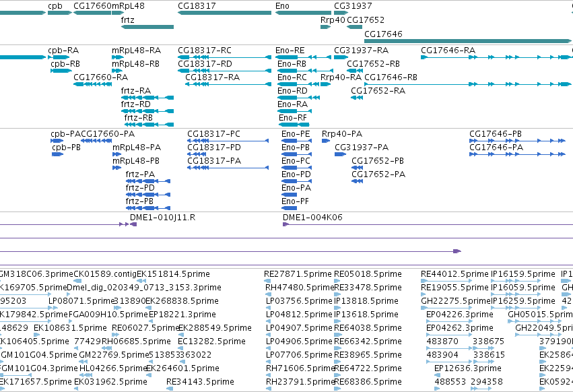This screenshot has width=573, height=392.
Task: Click the CG17652 gene glyph
Action: tap(354, 27)
